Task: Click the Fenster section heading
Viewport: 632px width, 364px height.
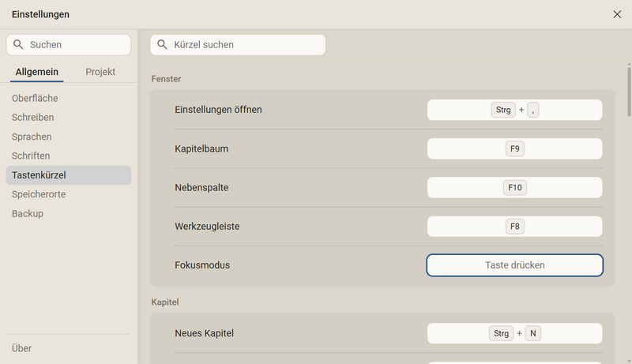Action: 166,79
